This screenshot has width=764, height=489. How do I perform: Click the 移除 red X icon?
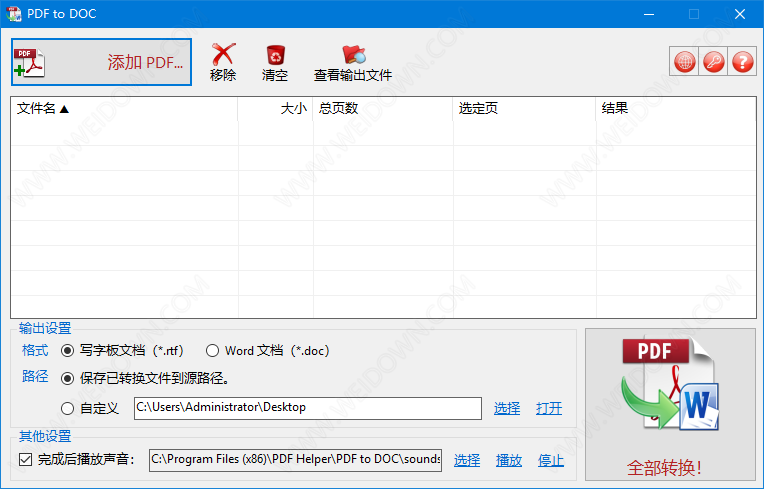coord(223,54)
